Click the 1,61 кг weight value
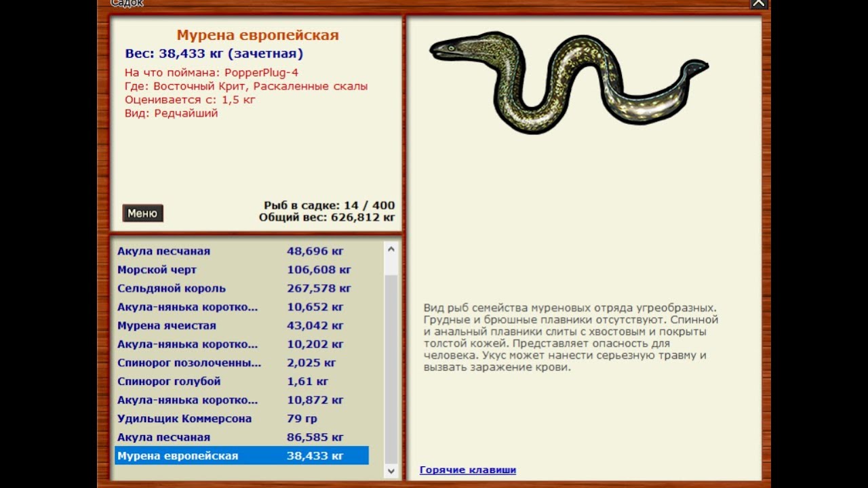The width and height of the screenshot is (868, 488). (308, 382)
